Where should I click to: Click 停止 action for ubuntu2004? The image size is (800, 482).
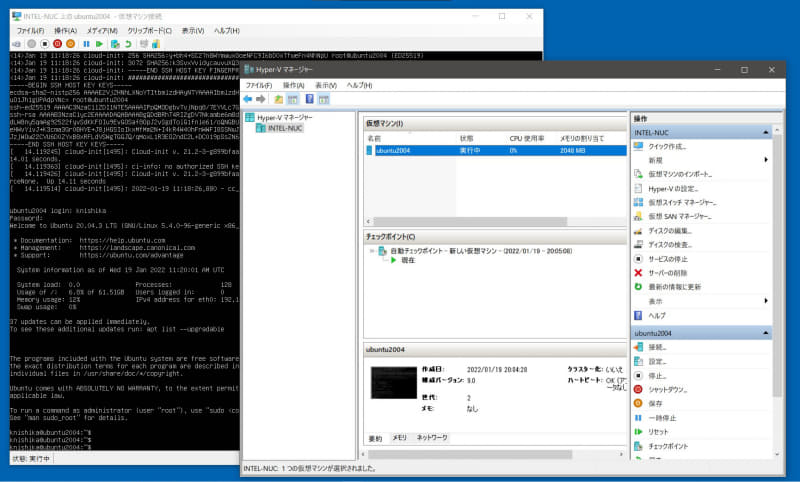(x=657, y=376)
